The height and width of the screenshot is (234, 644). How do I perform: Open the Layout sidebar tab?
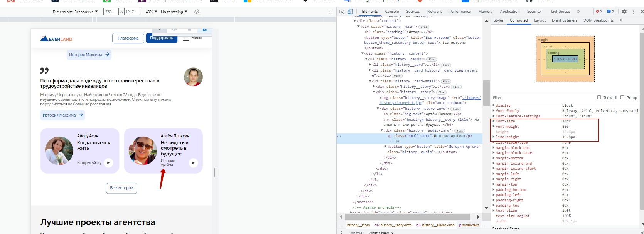(540, 20)
